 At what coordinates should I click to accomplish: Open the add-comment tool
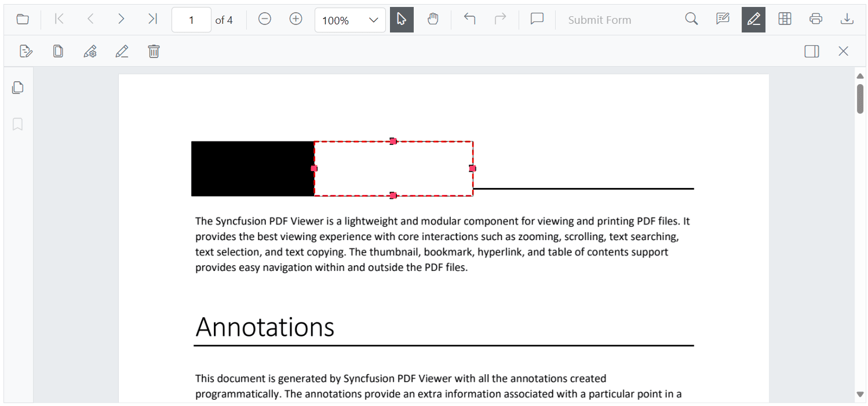click(537, 19)
